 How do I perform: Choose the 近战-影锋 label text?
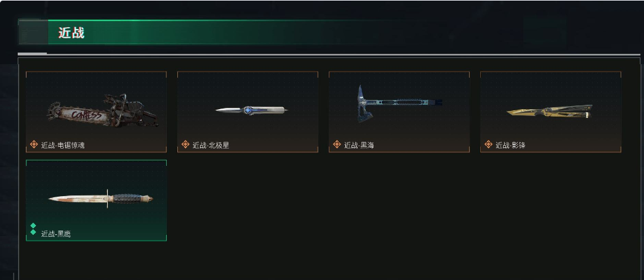[510, 145]
